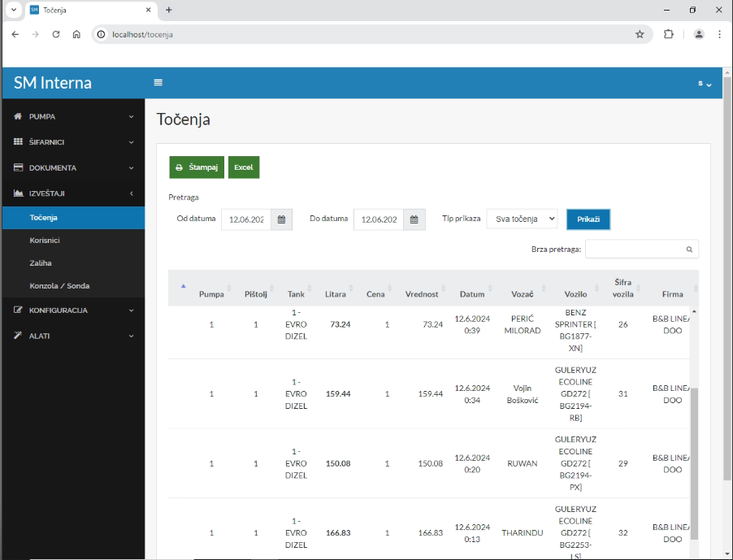Expand the ŠIFARNICI sidebar section
This screenshot has width=733, height=560.
[73, 142]
